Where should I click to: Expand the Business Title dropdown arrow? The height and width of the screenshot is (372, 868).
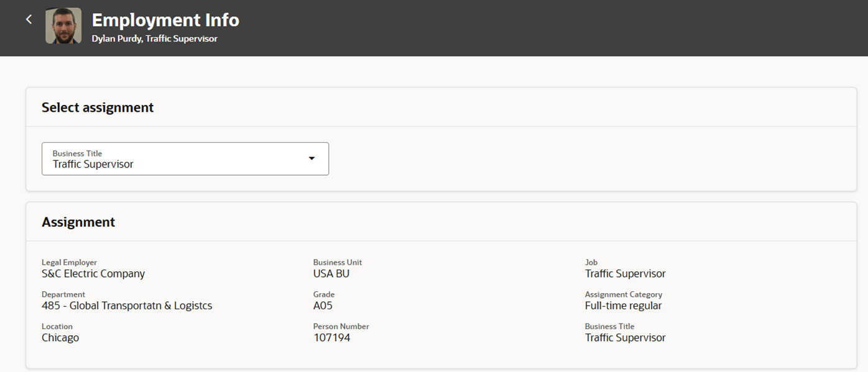tap(312, 158)
